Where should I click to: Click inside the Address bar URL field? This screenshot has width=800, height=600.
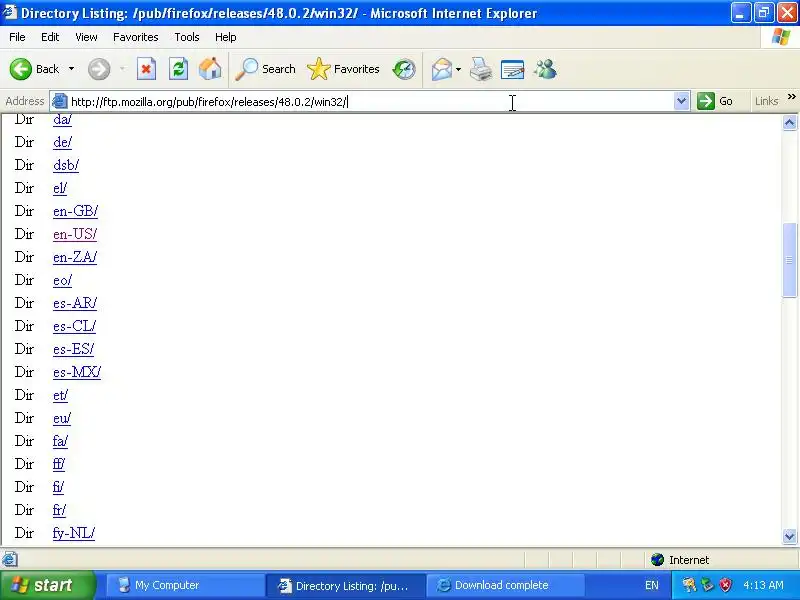[370, 102]
